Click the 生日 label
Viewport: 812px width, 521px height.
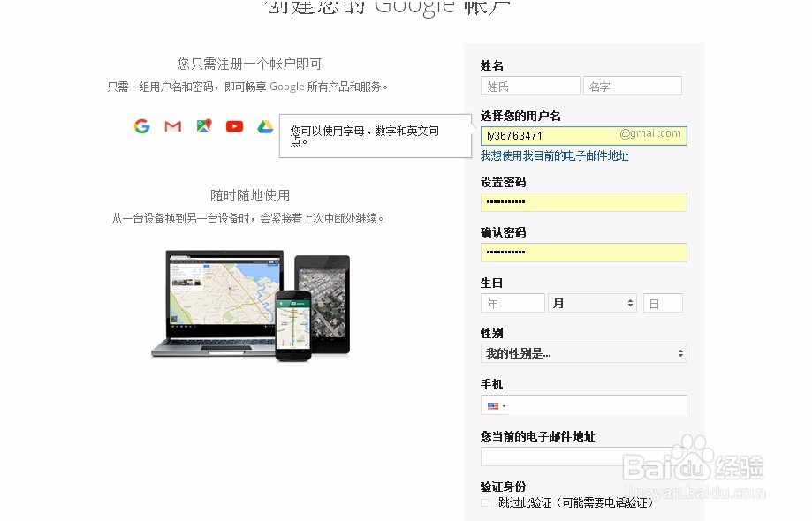pyautogui.click(x=491, y=283)
